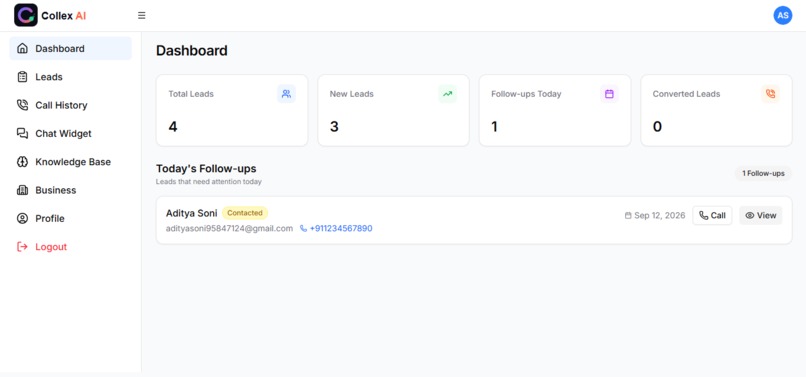Click the Follow-ups Today value 1
Viewport: 806px width, 377px height.
pyautogui.click(x=494, y=127)
